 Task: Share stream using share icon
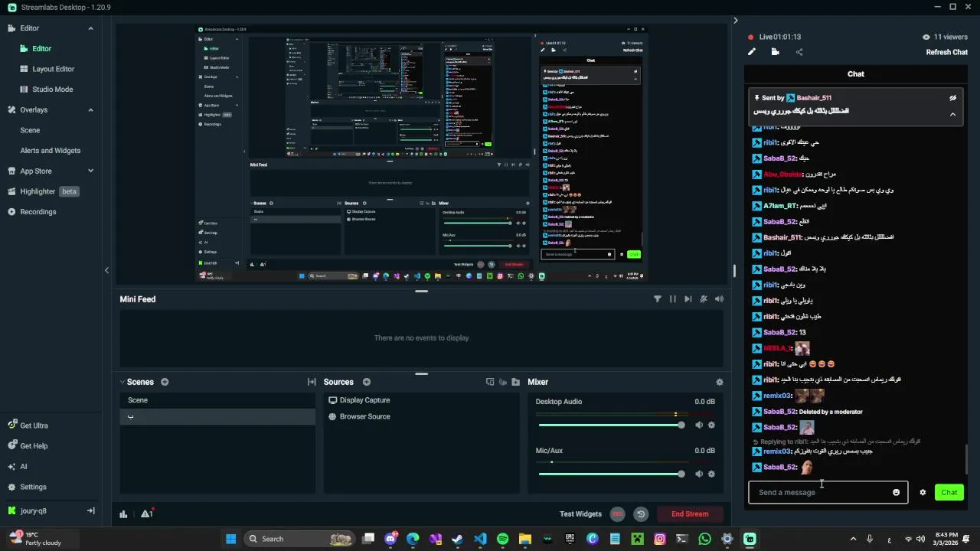pos(799,52)
